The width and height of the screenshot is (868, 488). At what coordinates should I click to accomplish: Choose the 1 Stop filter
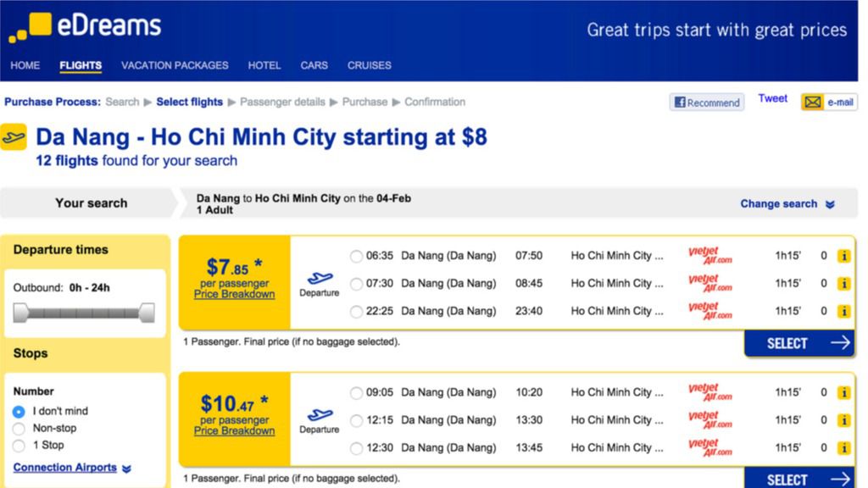(19, 446)
